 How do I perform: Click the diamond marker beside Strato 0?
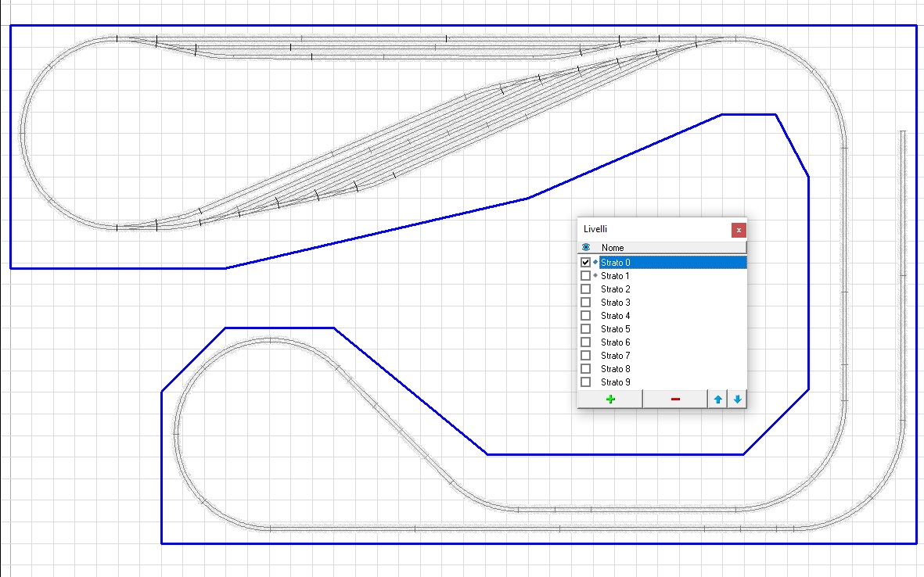click(x=595, y=263)
